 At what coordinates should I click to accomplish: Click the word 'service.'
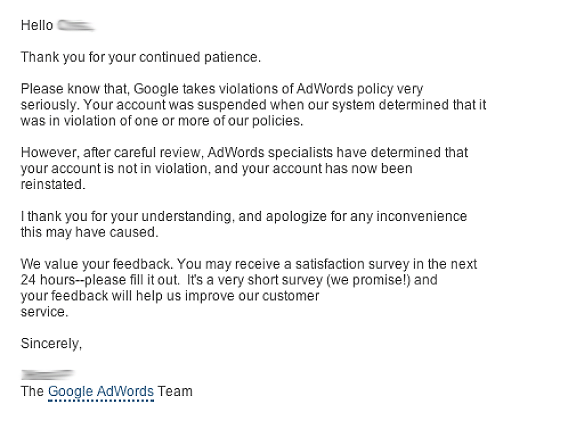click(45, 312)
